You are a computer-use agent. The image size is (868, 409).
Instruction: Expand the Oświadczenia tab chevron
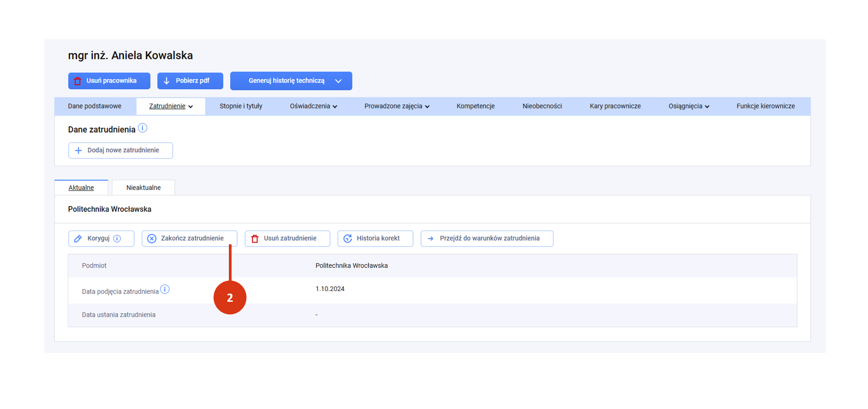coord(335,107)
